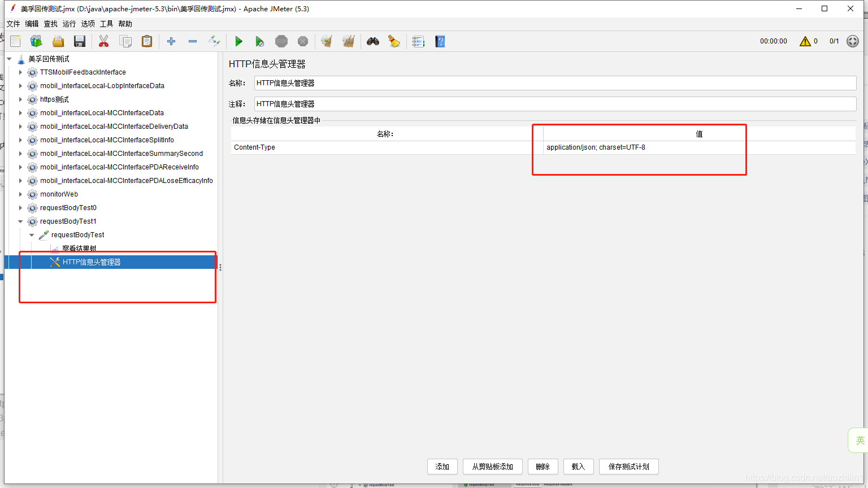Click the 英 input method indicator
This screenshot has height=488, width=868.
click(860, 440)
